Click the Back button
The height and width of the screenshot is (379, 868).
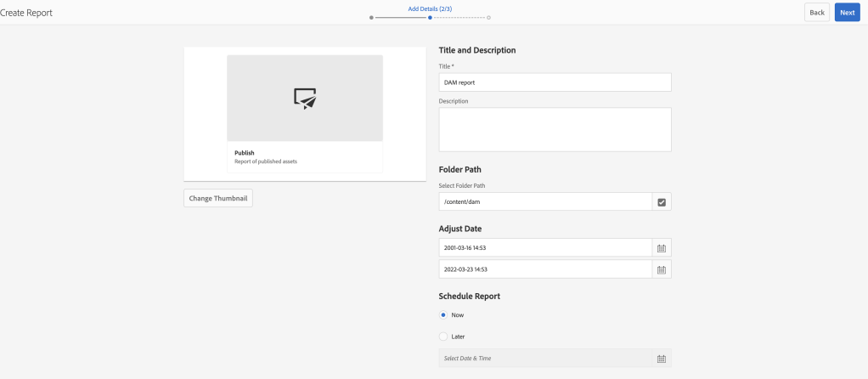point(816,13)
